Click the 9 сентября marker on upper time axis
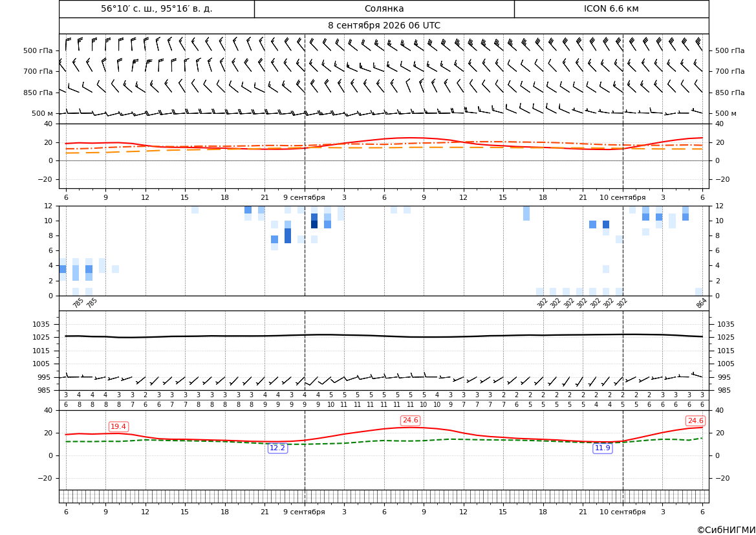The image size is (756, 535). (x=304, y=197)
